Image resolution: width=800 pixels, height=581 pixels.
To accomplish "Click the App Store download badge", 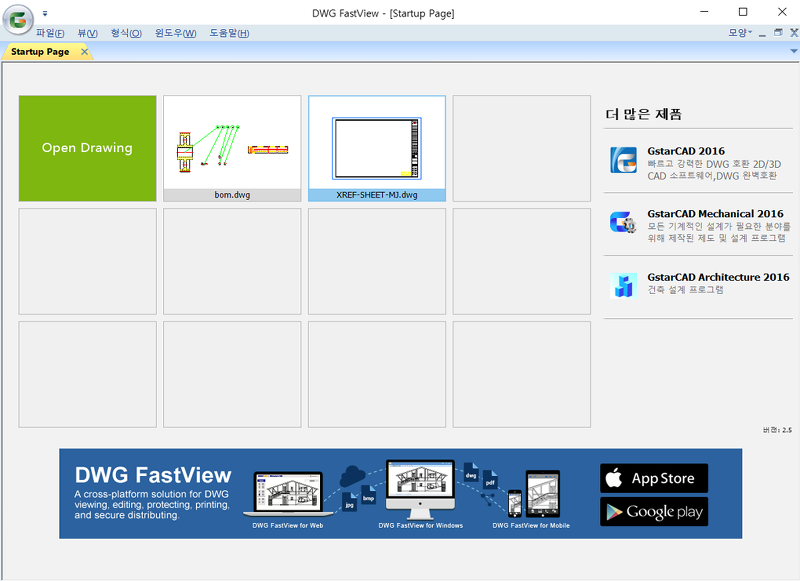I will tap(654, 478).
